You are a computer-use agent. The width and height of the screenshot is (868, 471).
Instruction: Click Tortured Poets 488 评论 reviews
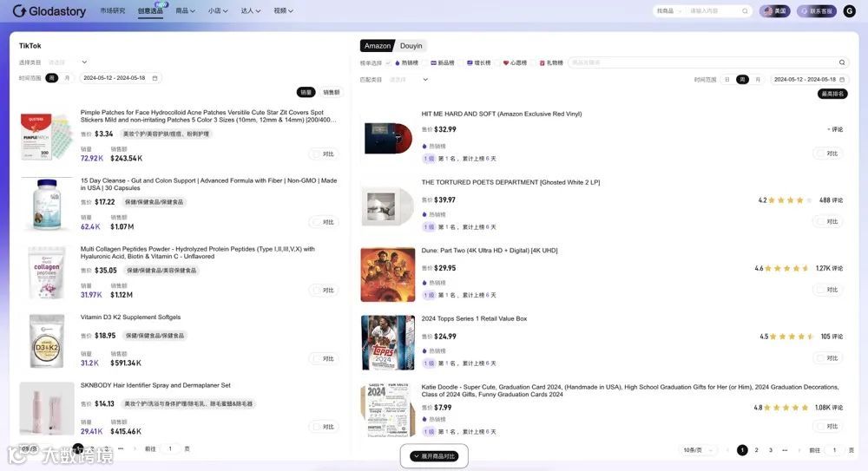(831, 200)
